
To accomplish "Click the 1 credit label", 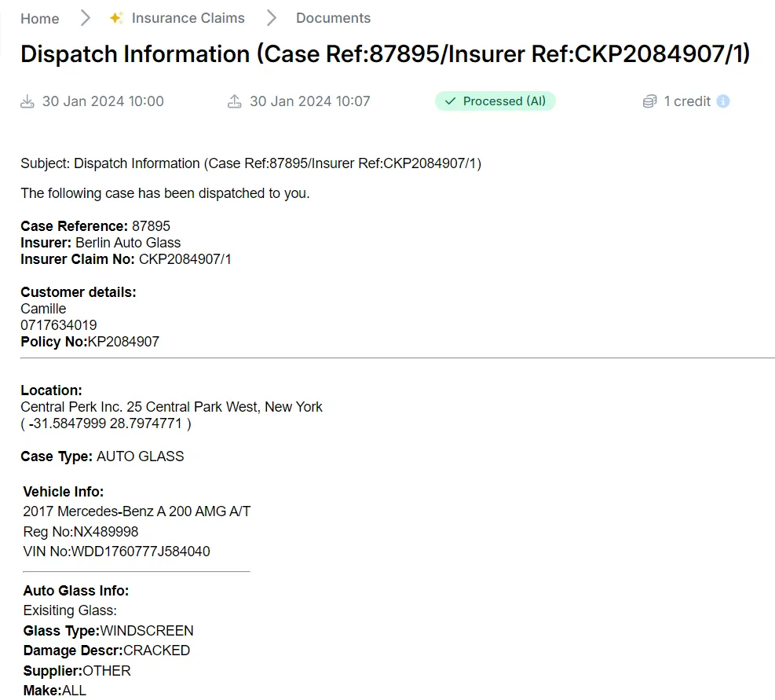I will 687,101.
